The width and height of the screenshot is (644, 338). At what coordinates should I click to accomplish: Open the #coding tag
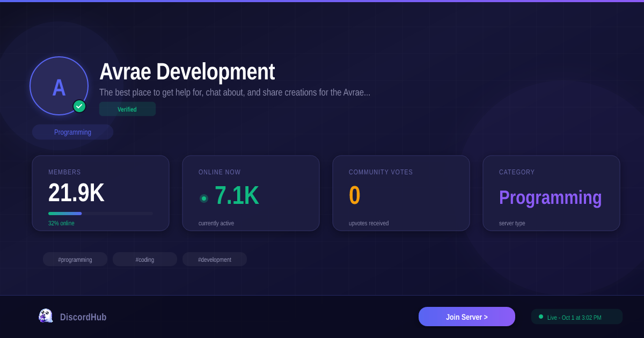[145, 259]
